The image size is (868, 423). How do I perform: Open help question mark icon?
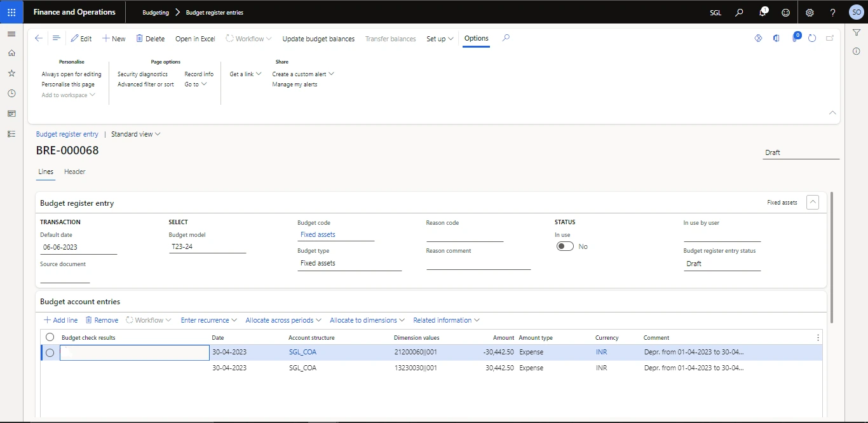click(833, 12)
